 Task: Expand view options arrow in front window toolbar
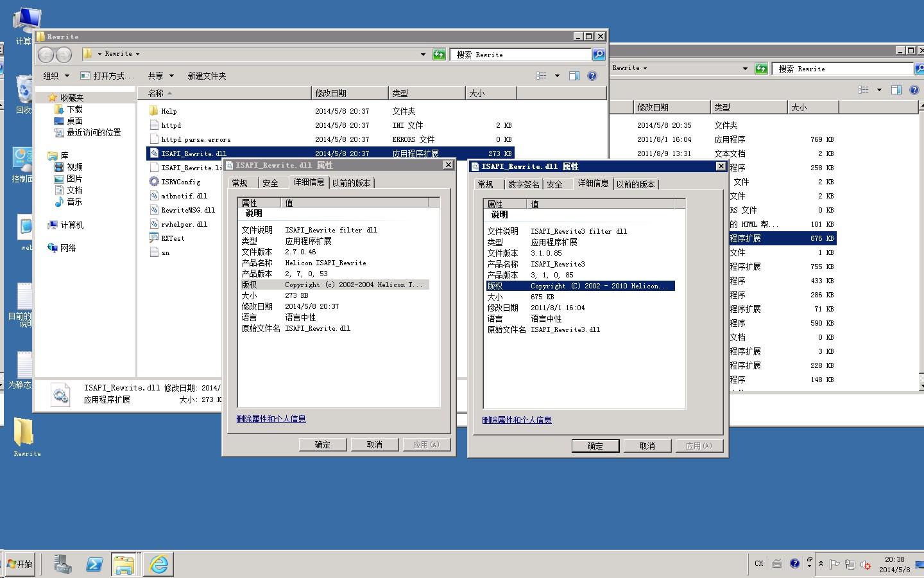557,76
